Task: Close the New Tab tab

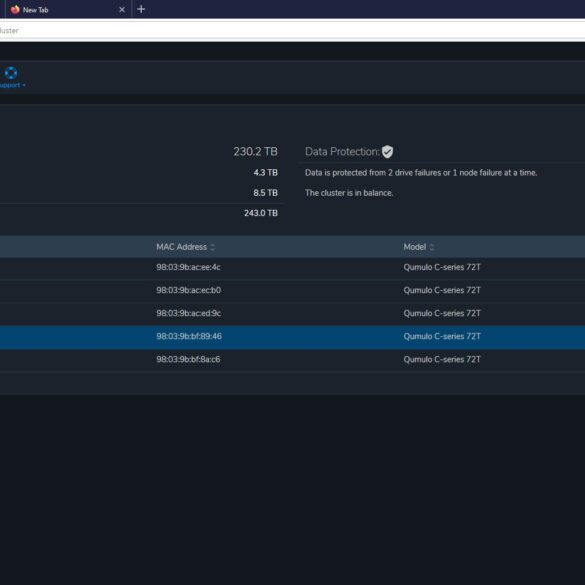Action: [x=122, y=10]
